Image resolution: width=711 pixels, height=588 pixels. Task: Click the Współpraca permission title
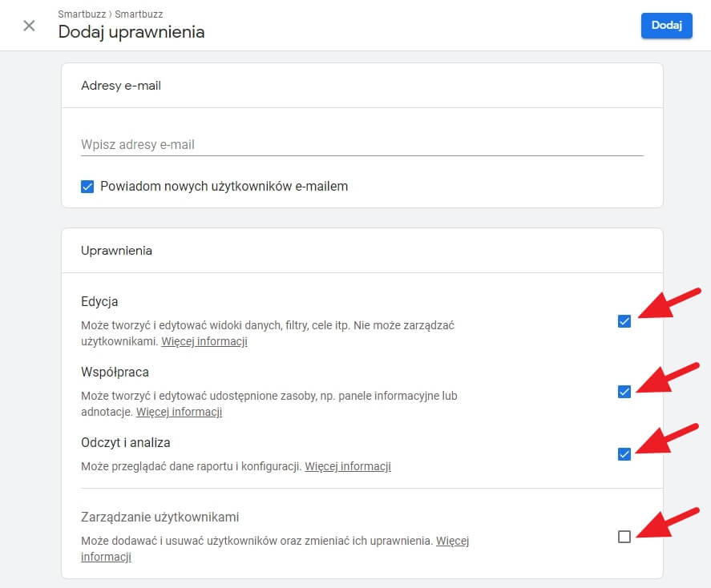[115, 373]
